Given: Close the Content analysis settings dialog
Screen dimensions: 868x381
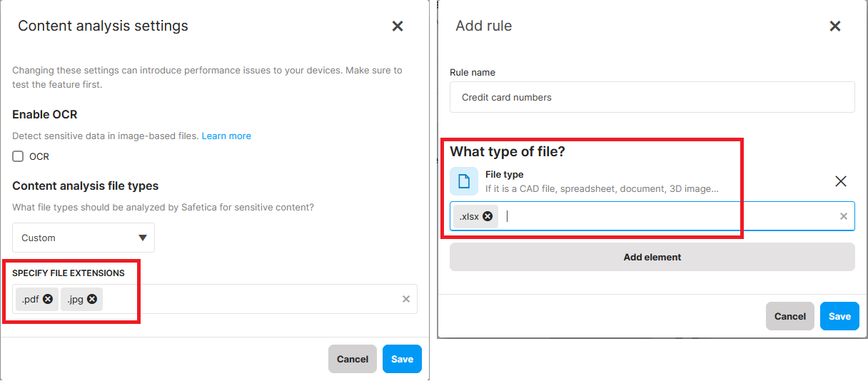Looking at the screenshot, I should (398, 26).
